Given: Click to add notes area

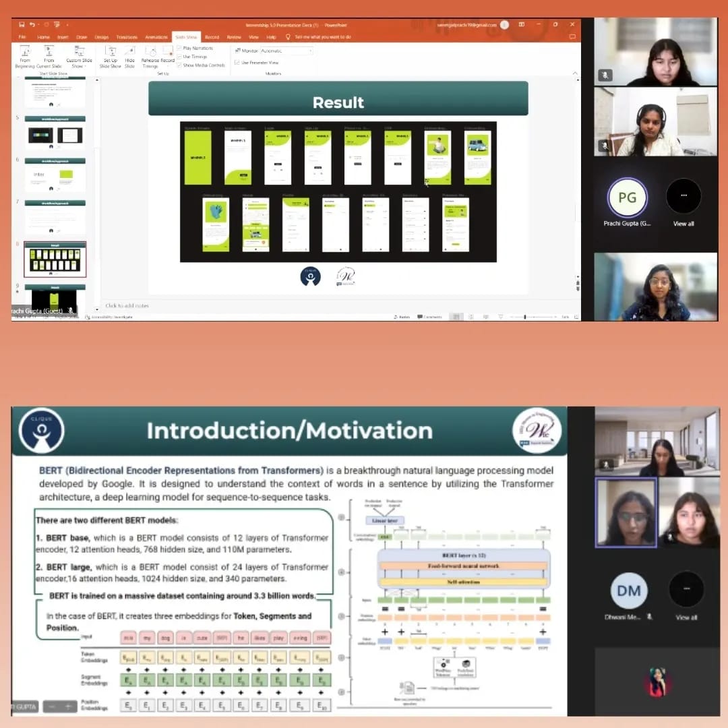Looking at the screenshot, I should (x=127, y=305).
